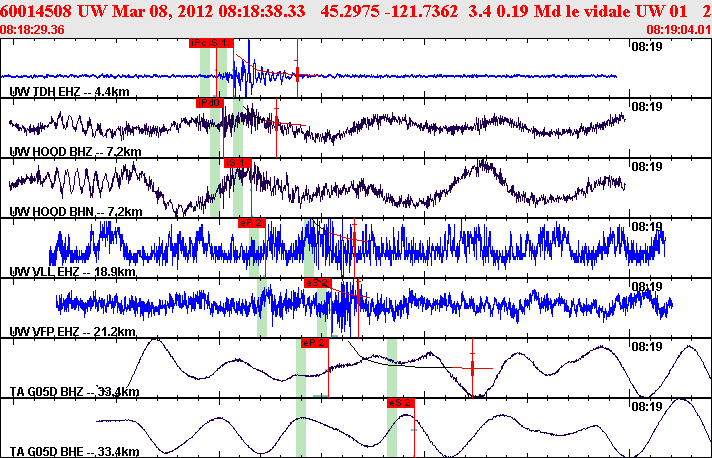The height and width of the screenshot is (458, 712).
Task: Select the UW VLL EHZ -- 18.9km channel label
Action: (x=73, y=271)
